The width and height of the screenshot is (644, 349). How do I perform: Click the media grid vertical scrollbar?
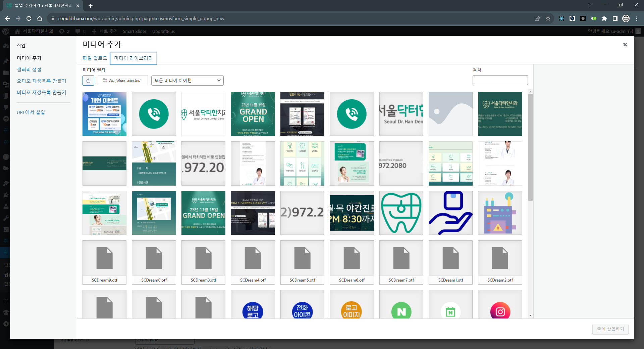[x=530, y=148]
